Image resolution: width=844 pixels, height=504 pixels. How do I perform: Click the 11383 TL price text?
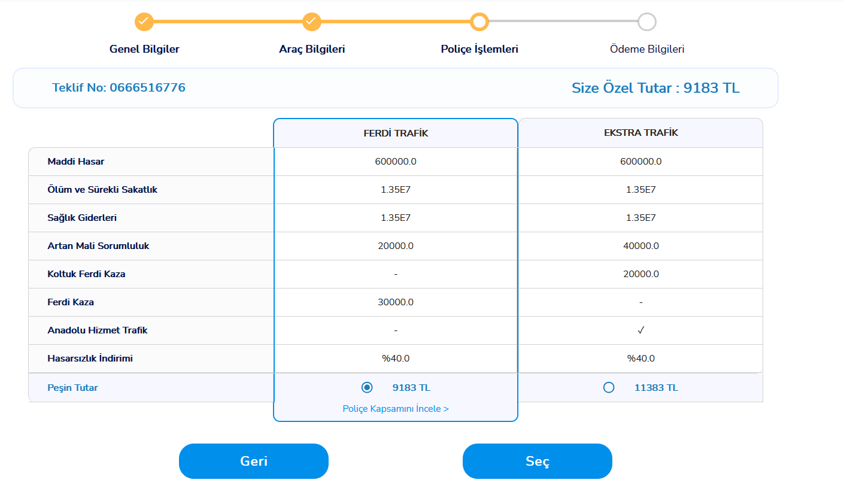(656, 388)
